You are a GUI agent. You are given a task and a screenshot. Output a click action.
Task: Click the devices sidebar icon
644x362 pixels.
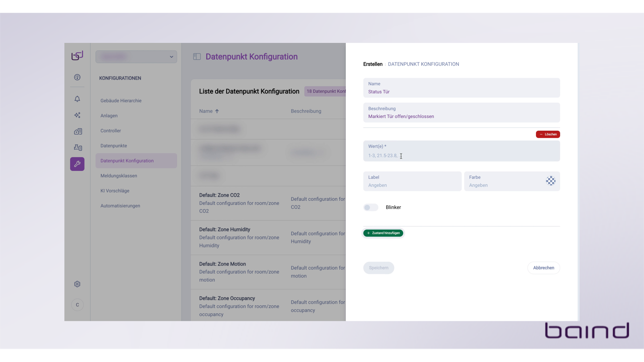click(x=78, y=147)
